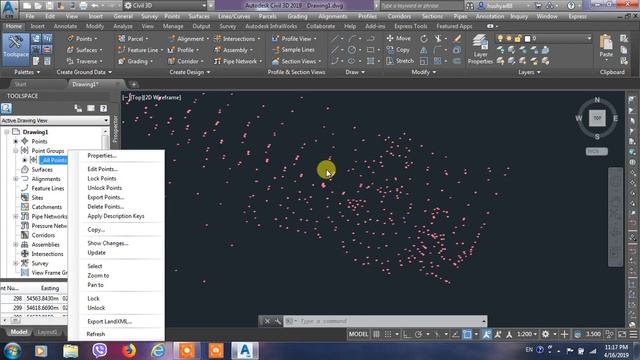Add a new drawing tab with plus

(133, 84)
